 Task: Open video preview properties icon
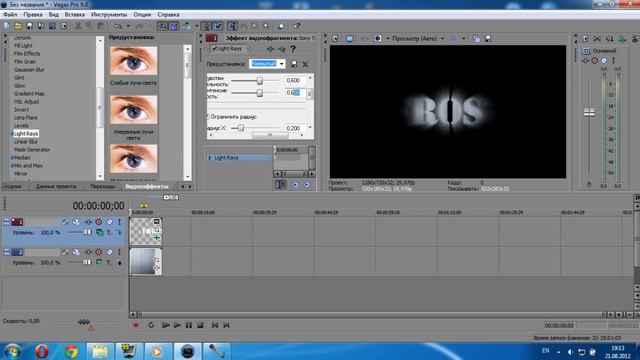point(335,38)
